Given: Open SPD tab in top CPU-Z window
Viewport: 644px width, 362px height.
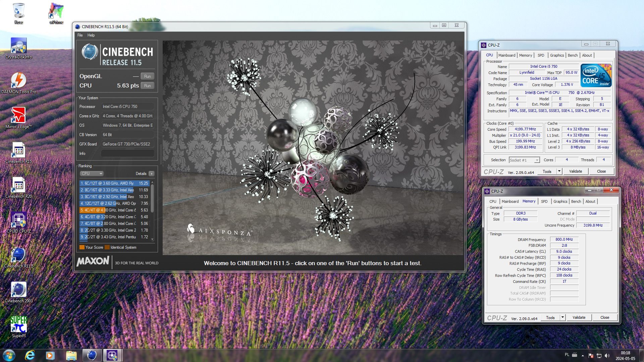Looking at the screenshot, I should point(541,55).
